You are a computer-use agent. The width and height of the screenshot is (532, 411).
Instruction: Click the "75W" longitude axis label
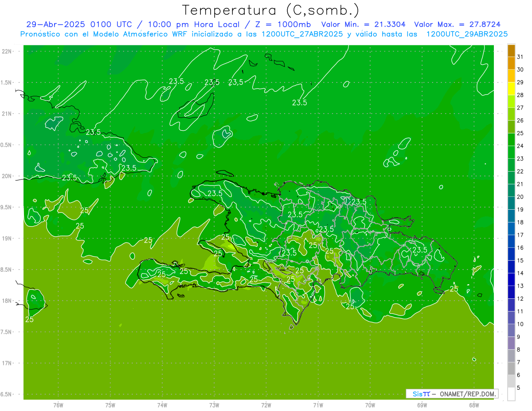click(x=110, y=405)
